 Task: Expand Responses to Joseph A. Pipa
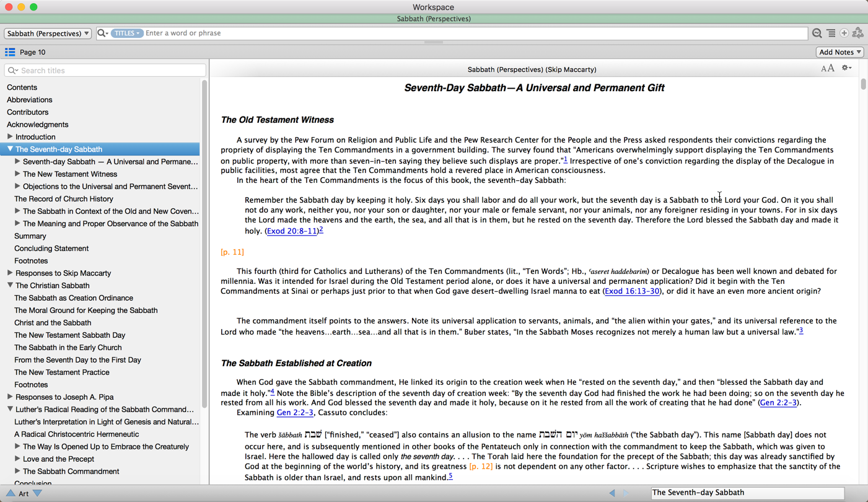click(x=10, y=397)
